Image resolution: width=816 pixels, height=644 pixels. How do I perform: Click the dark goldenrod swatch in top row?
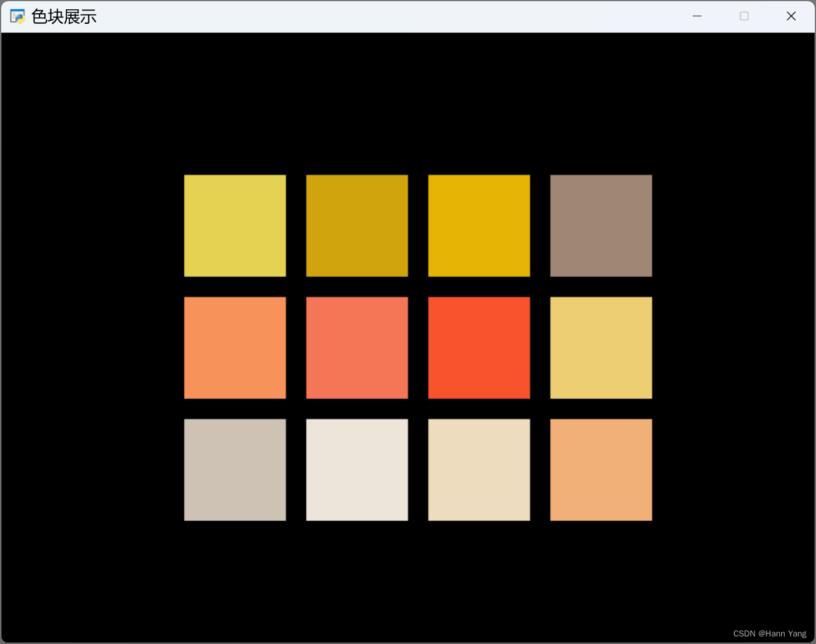pyautogui.click(x=357, y=226)
